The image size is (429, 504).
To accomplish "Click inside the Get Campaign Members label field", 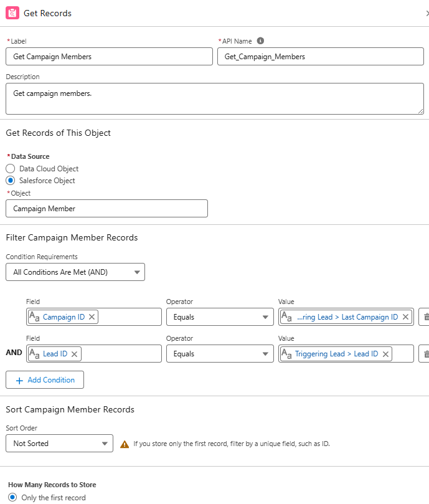I will click(x=109, y=56).
